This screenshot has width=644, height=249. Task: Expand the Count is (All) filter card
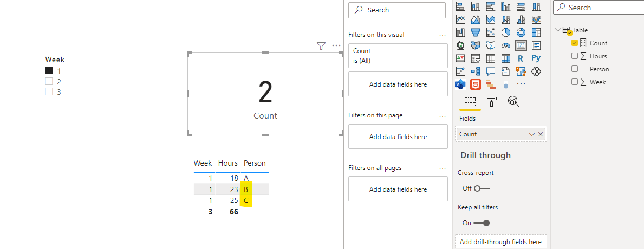click(x=398, y=56)
